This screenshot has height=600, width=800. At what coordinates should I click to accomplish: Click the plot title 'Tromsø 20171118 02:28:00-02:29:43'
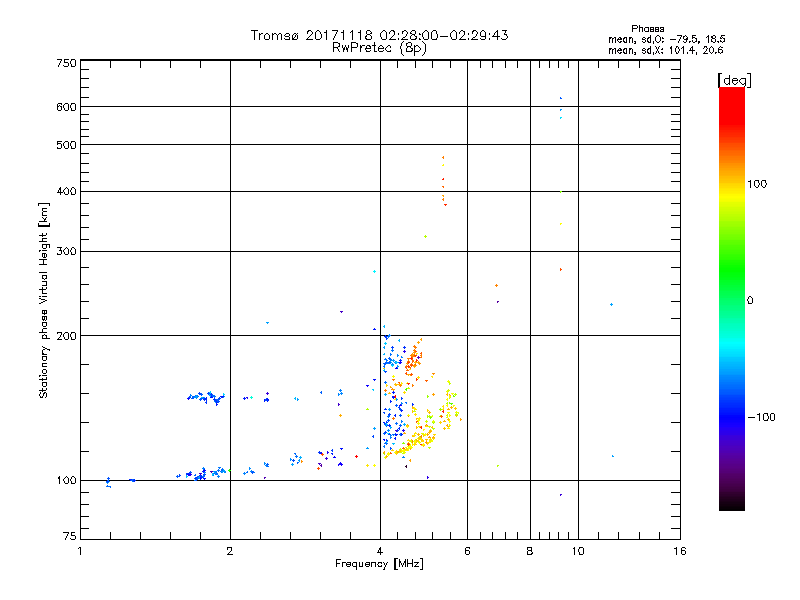pyautogui.click(x=379, y=35)
